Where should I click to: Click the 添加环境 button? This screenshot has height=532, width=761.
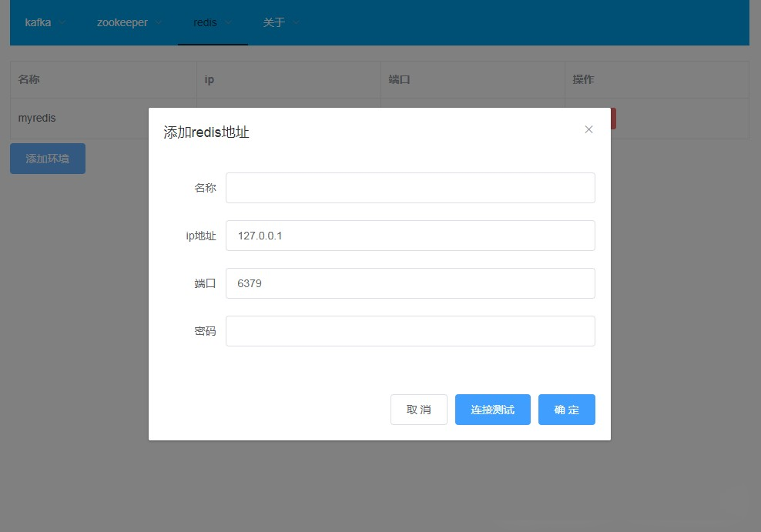tap(48, 159)
